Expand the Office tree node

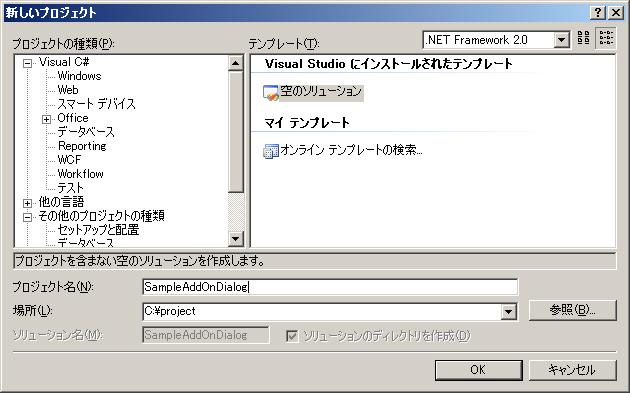47,119
